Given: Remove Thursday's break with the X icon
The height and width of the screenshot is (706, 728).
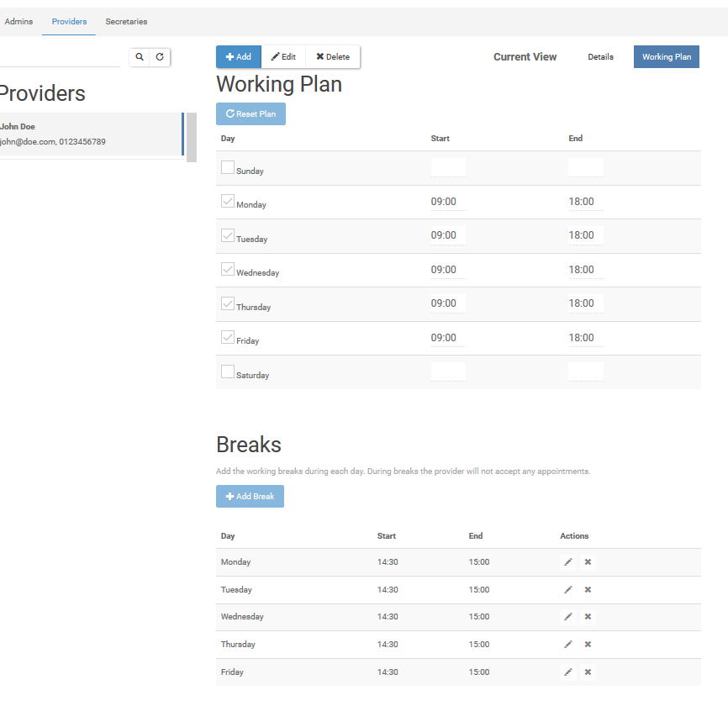Looking at the screenshot, I should 588,644.
